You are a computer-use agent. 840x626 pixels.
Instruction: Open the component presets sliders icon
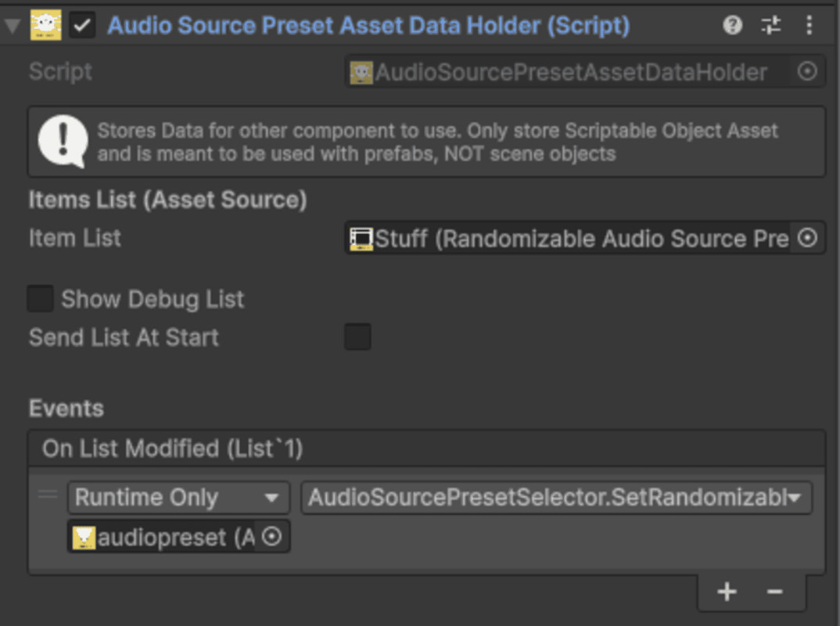click(x=771, y=25)
